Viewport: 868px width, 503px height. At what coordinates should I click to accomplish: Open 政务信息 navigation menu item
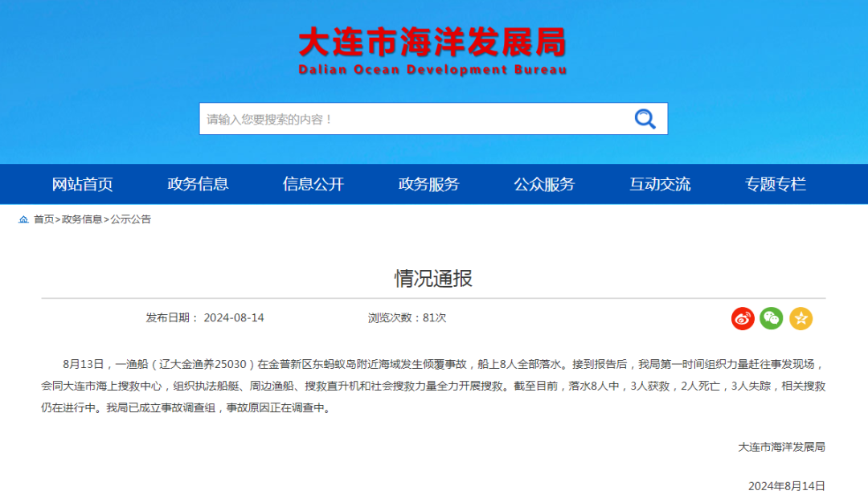click(x=199, y=184)
